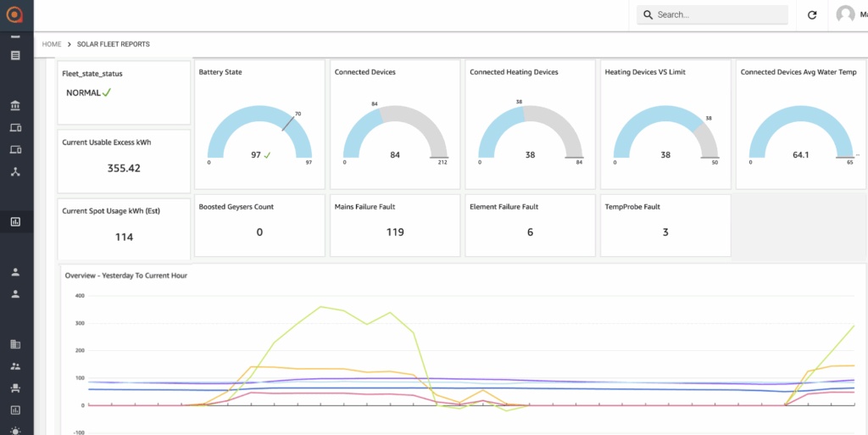Go to HOME breadcrumb link
The image size is (868, 435).
[x=52, y=44]
